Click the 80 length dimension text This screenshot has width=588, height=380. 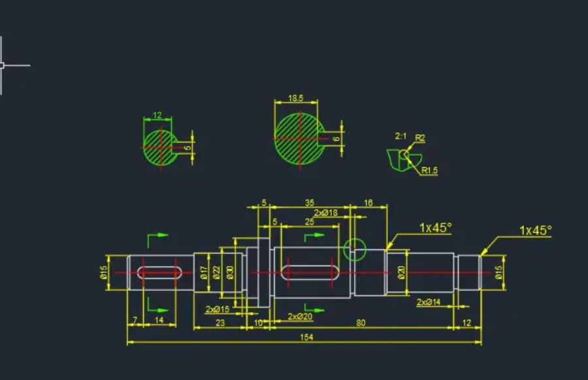pyautogui.click(x=361, y=322)
